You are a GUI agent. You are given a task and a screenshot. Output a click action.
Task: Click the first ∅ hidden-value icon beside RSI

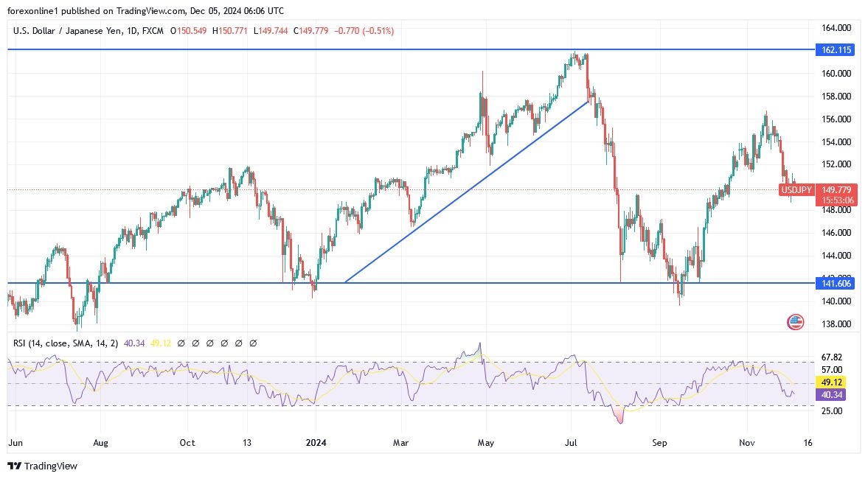[x=181, y=343]
